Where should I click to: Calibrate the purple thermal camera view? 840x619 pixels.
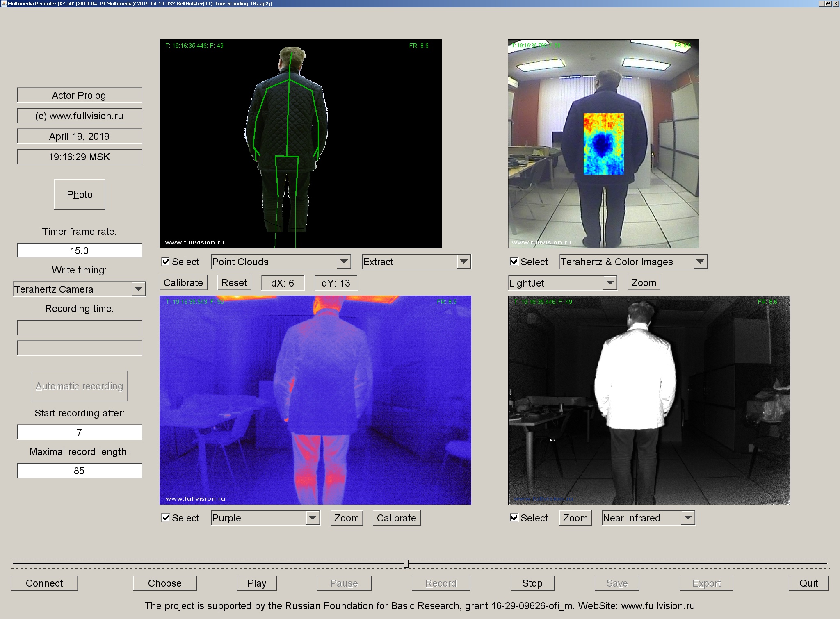[x=396, y=518]
